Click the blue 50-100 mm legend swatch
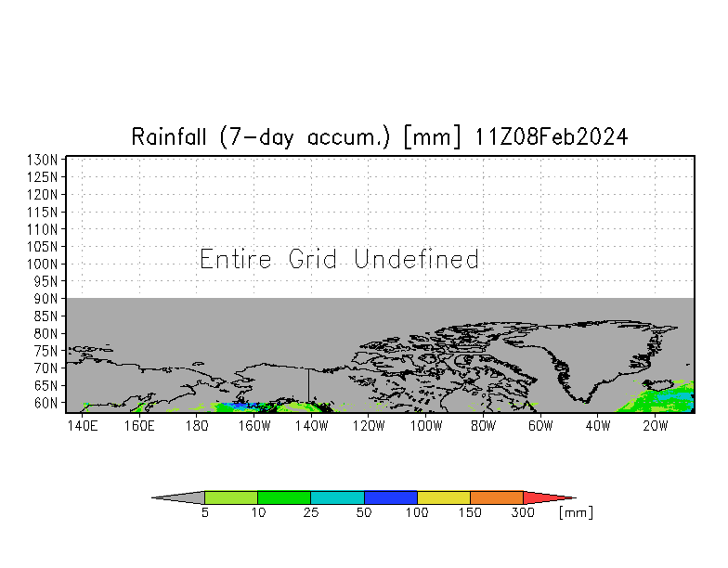This screenshot has height=568, width=728. 390,497
